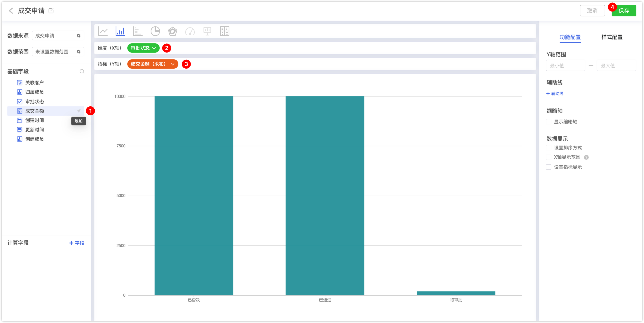This screenshot has height=323, width=644.
Task: Enable 设置指标显示 checkbox
Action: pyautogui.click(x=549, y=167)
